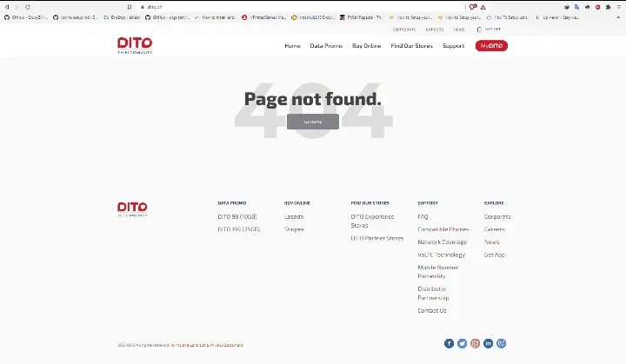Image resolution: width=626 pixels, height=364 pixels.
Task: Open the DITO Partner Stores footer link
Action: coord(377,238)
